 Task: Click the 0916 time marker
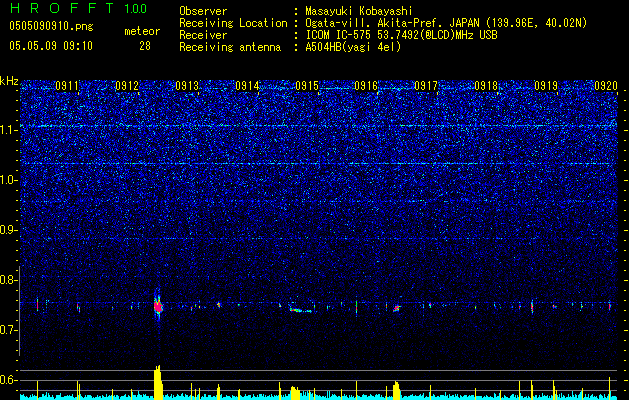tap(366, 86)
